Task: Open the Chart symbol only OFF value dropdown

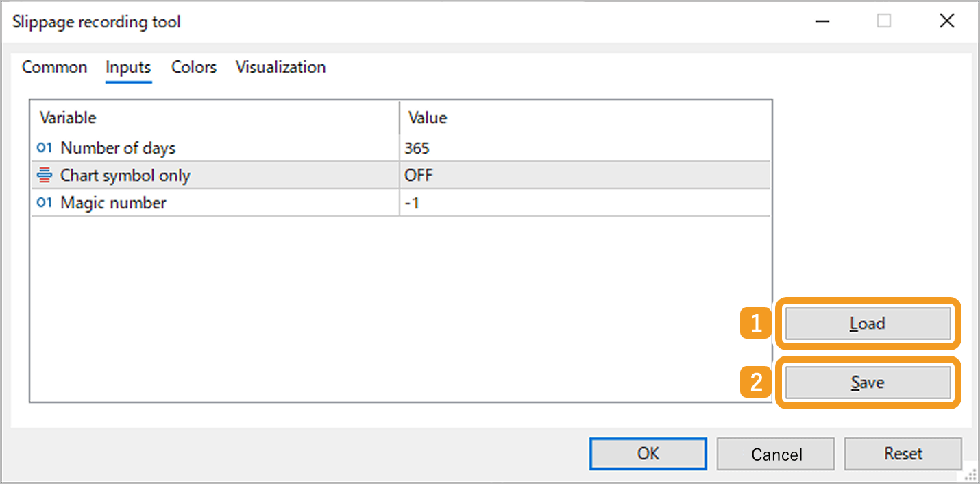Action: pyautogui.click(x=584, y=176)
